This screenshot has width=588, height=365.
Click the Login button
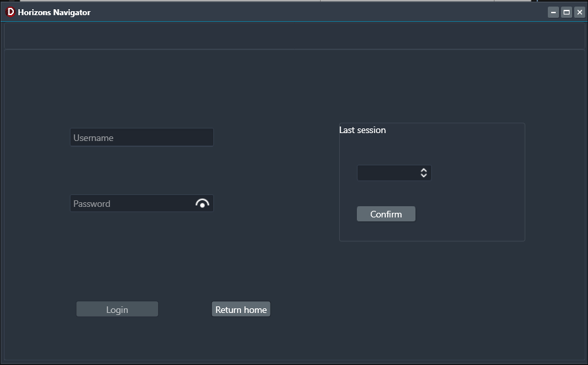pyautogui.click(x=117, y=309)
